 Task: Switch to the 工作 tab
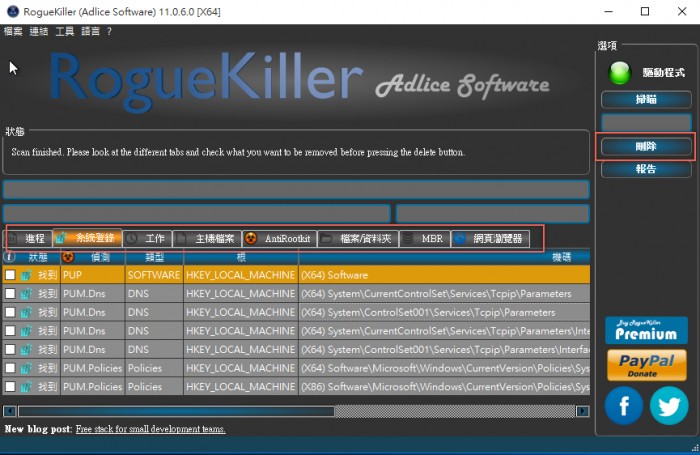(x=147, y=238)
